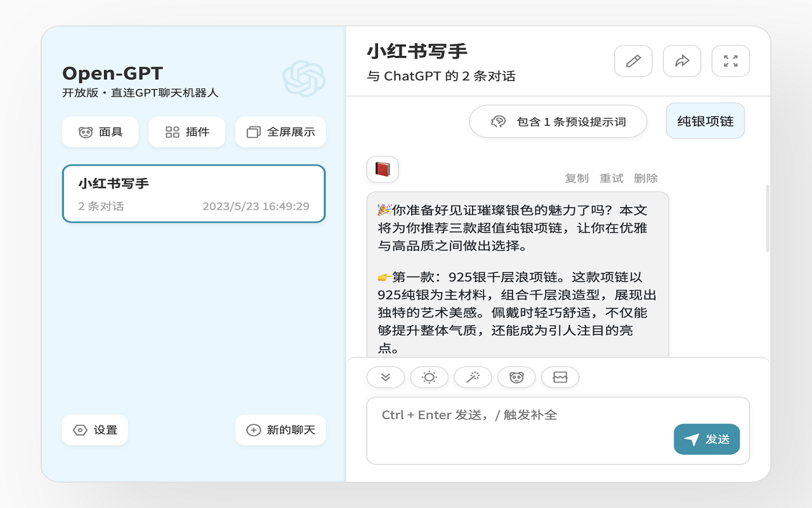Toggle theme with the sun icon
This screenshot has height=508, width=812.
(x=429, y=377)
